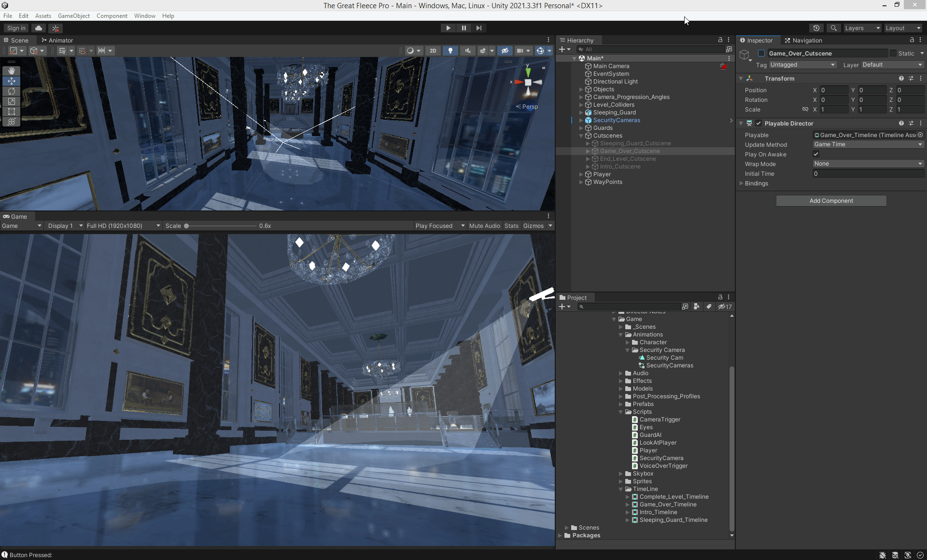This screenshot has width=927, height=560.
Task: Open Update Method Game Time dropdown
Action: point(868,144)
